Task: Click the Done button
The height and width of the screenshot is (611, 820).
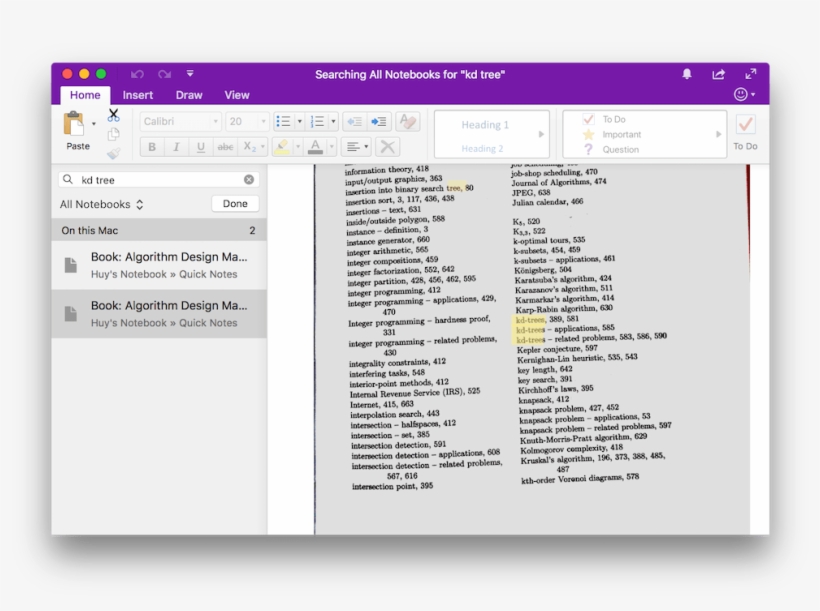Action: pyautogui.click(x=235, y=203)
